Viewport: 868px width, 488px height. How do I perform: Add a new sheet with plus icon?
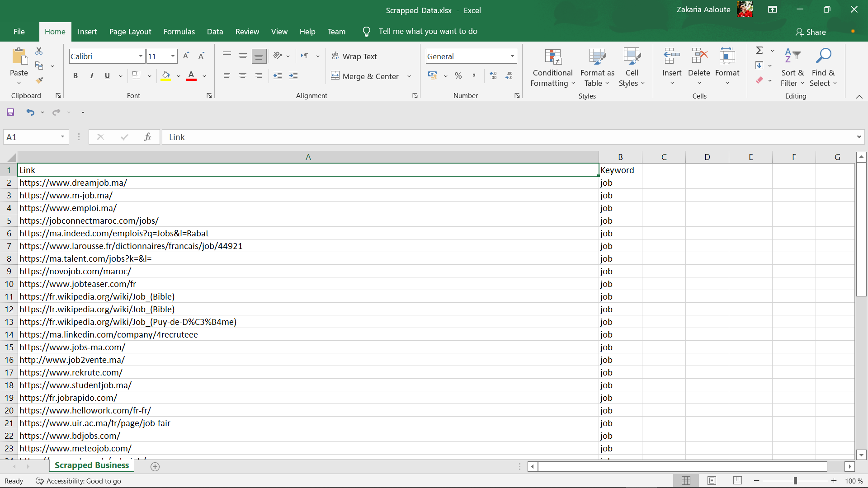tap(155, 467)
